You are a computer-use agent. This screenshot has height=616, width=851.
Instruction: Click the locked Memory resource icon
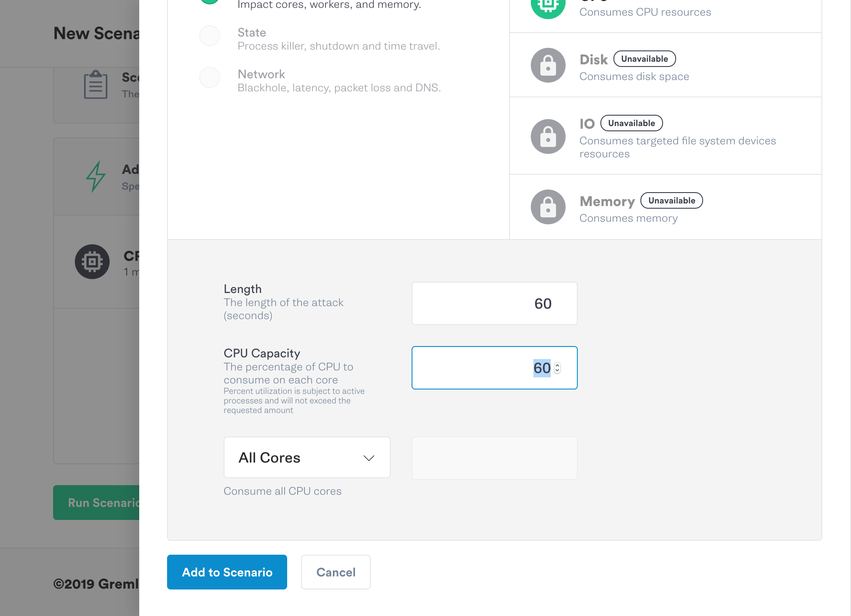(547, 206)
